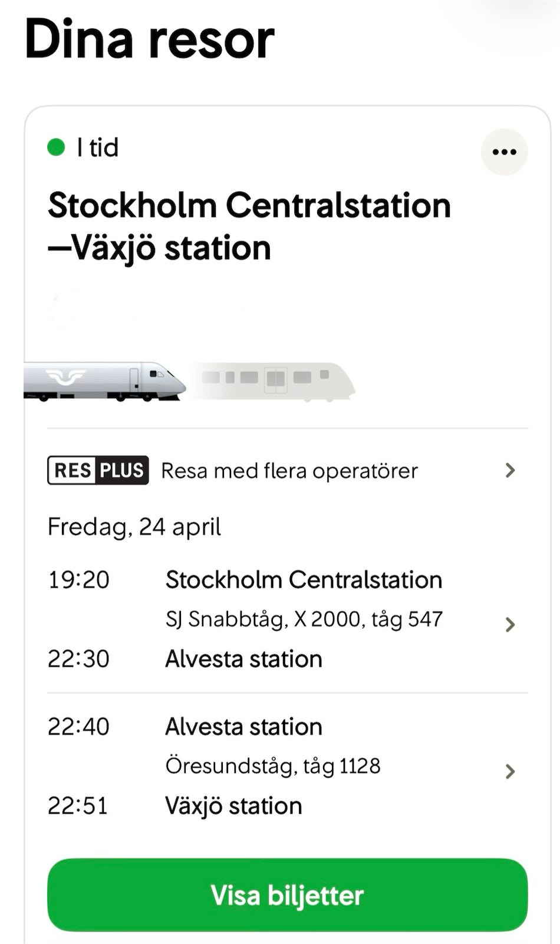Select "SJ Snabbtåg, X 2000, tåg 547" text
This screenshot has width=560, height=944.
pos(304,619)
